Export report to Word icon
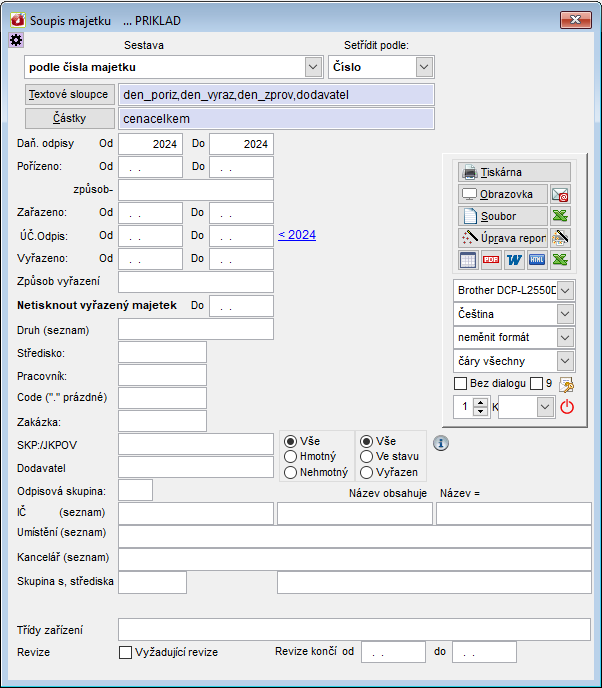Image resolution: width=602 pixels, height=688 pixels. tap(514, 260)
